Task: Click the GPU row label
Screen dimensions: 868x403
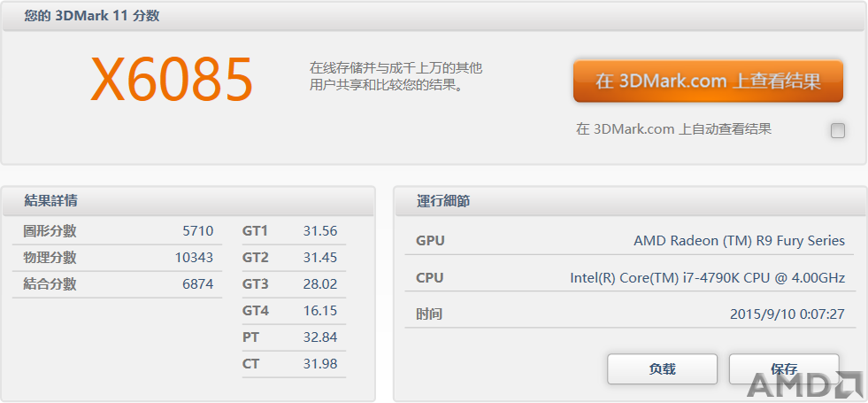Action: click(x=430, y=241)
